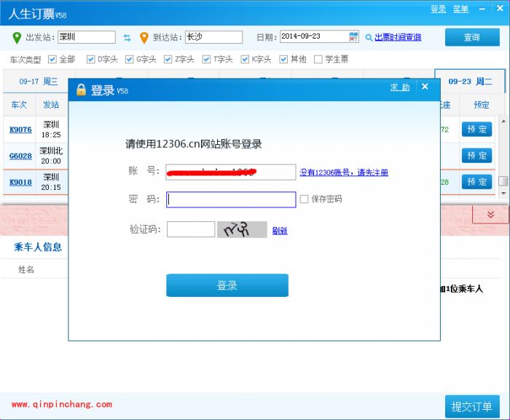Click the www.qinpinchang.com text
This screenshot has width=510, height=420.
click(62, 405)
